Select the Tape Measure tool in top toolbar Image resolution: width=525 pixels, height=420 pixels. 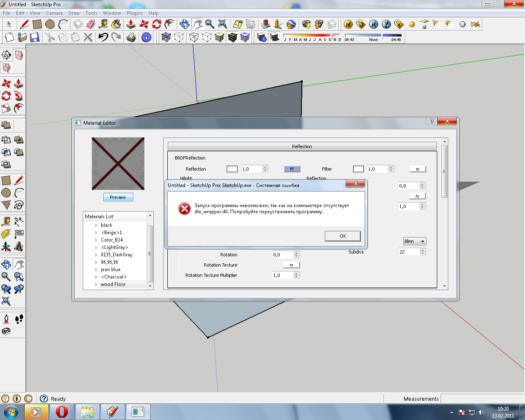pyautogui.click(x=103, y=25)
